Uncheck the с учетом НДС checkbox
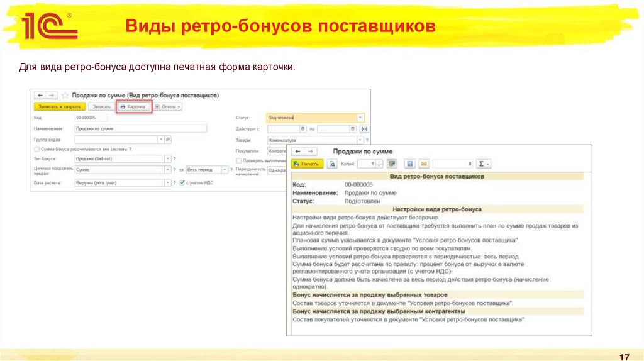 [182, 183]
